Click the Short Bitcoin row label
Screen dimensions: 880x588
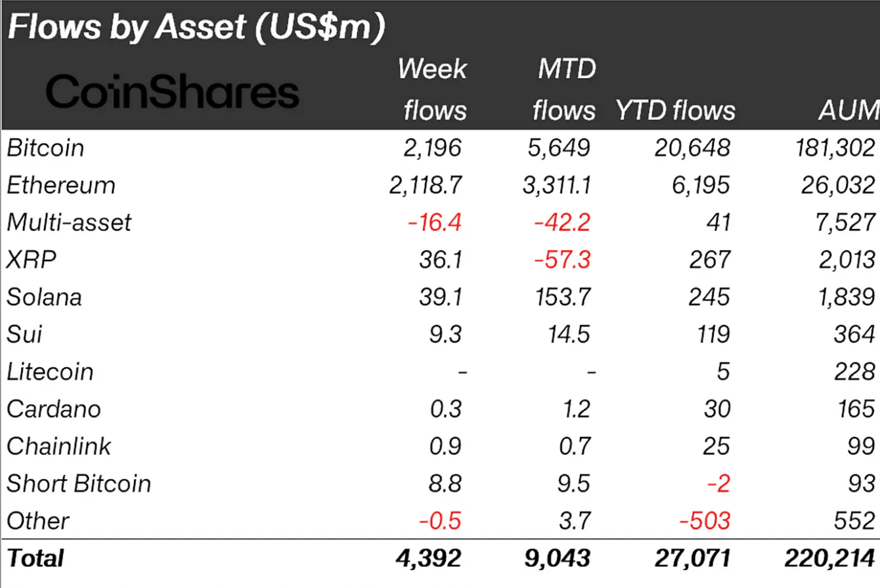(x=79, y=484)
